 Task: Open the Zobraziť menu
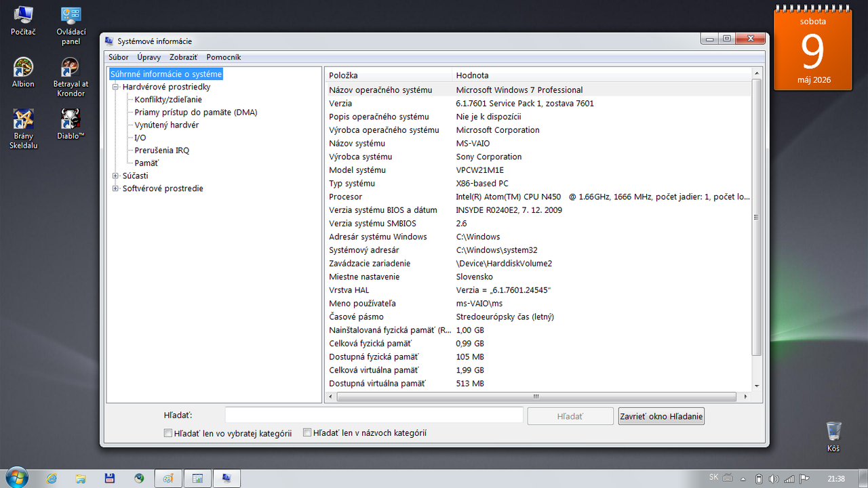click(184, 58)
